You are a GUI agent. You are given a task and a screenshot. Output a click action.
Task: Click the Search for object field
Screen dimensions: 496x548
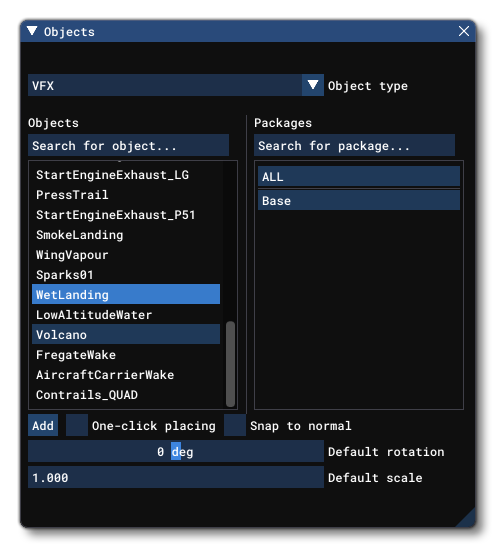pyautogui.click(x=128, y=145)
